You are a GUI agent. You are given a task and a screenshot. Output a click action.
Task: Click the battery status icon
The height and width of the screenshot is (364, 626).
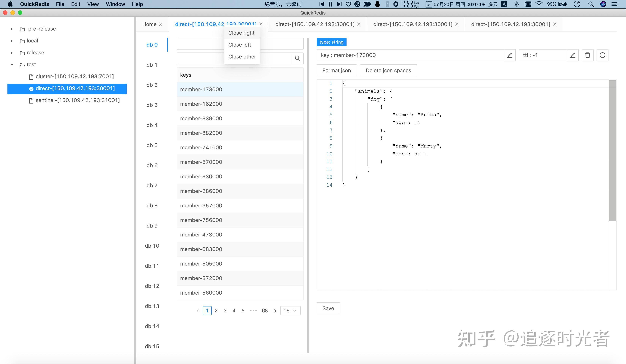click(x=562, y=4)
